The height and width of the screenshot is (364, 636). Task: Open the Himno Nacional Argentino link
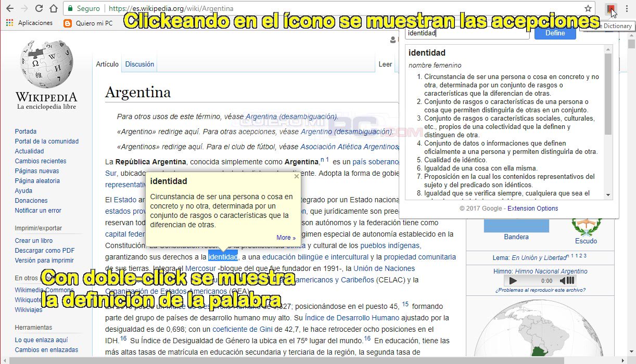[x=551, y=271]
